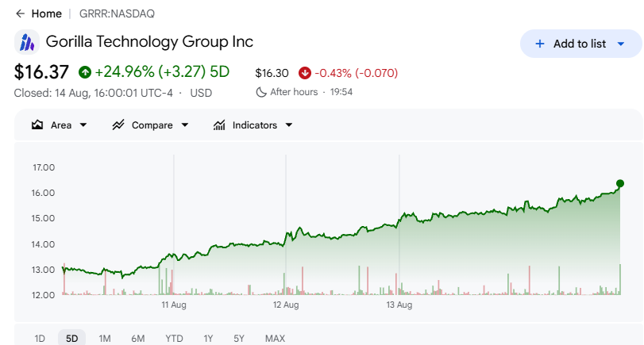
Task: Select the 1M time range tab
Action: click(105, 339)
